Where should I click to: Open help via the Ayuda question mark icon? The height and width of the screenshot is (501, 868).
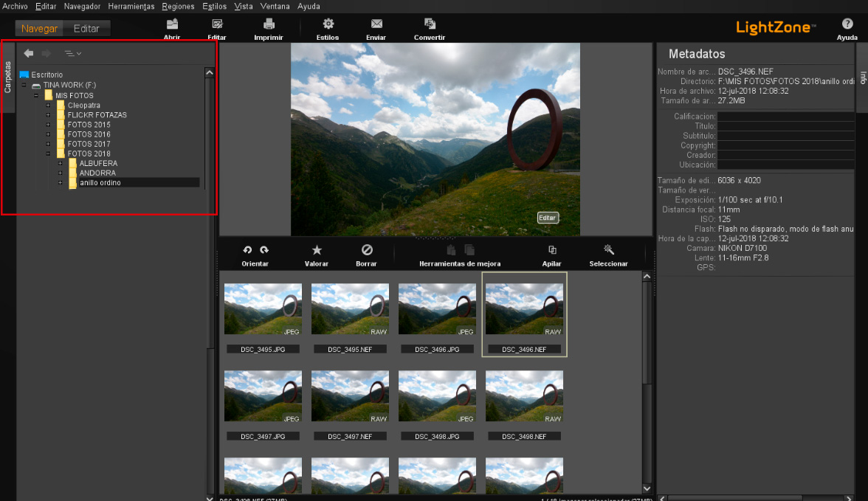pyautogui.click(x=847, y=24)
